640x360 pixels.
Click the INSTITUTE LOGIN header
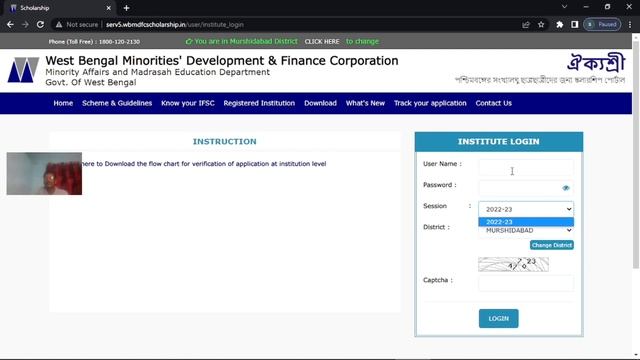pos(499,142)
